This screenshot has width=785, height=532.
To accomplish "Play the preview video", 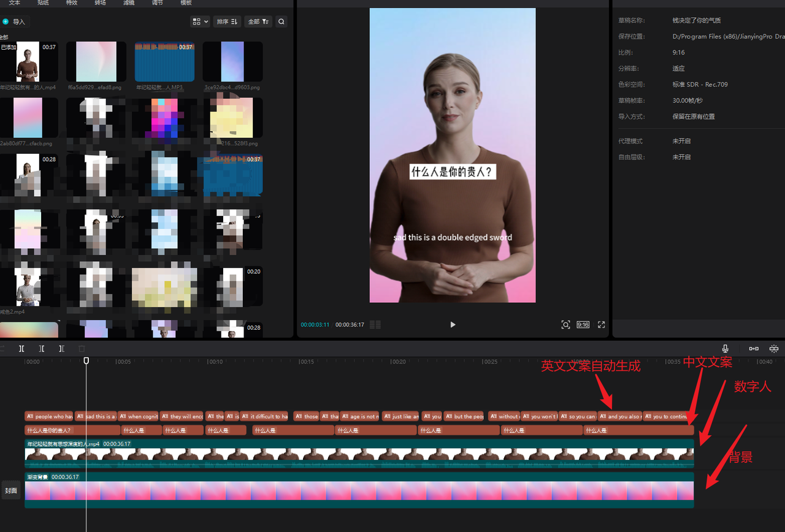I will (453, 325).
